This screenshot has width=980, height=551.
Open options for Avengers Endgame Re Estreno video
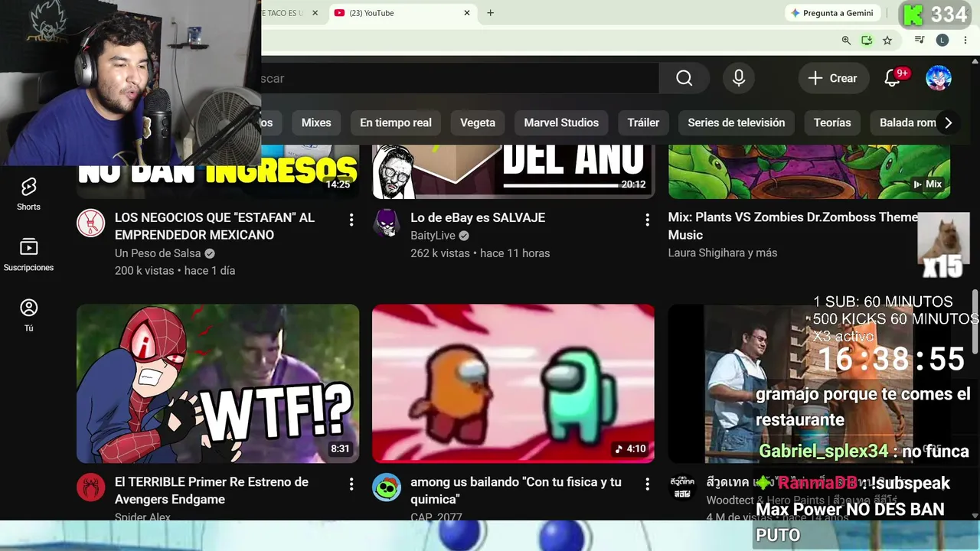point(351,484)
